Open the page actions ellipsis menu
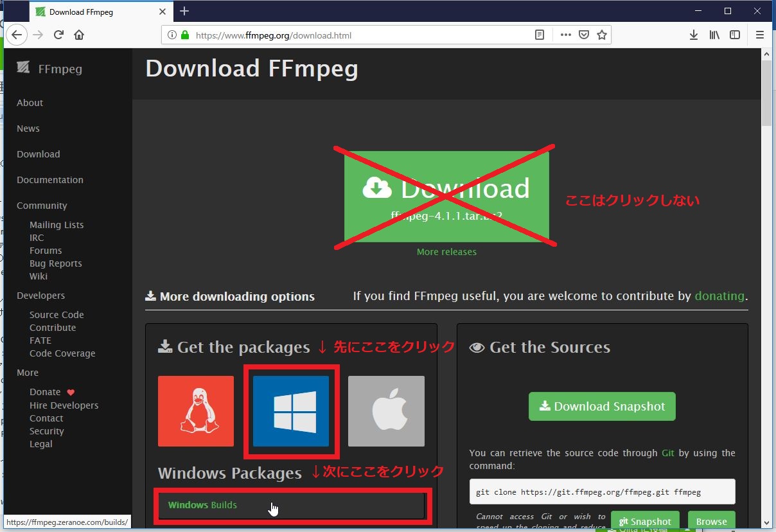776x532 pixels. (x=565, y=35)
